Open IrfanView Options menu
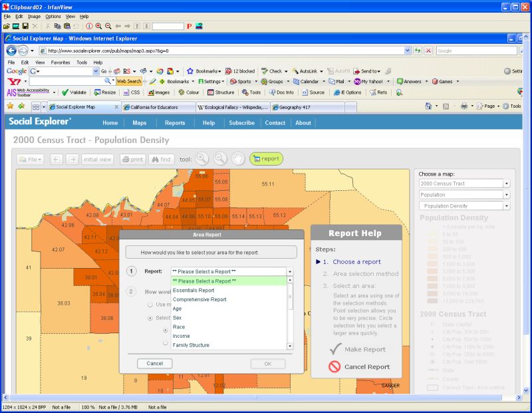The image size is (532, 413). (53, 16)
